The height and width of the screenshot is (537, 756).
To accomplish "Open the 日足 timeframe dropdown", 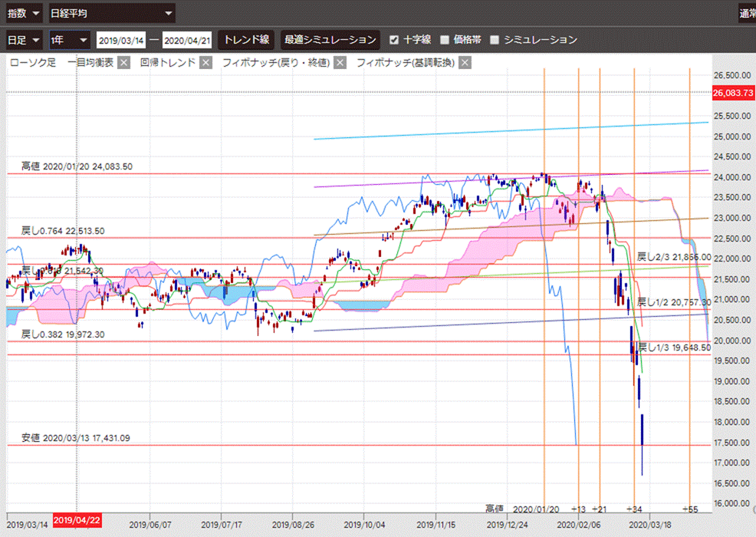I will pos(24,40).
